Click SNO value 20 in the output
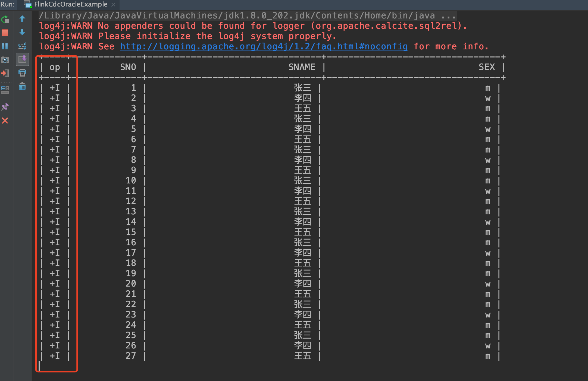The image size is (588, 381). [131, 284]
